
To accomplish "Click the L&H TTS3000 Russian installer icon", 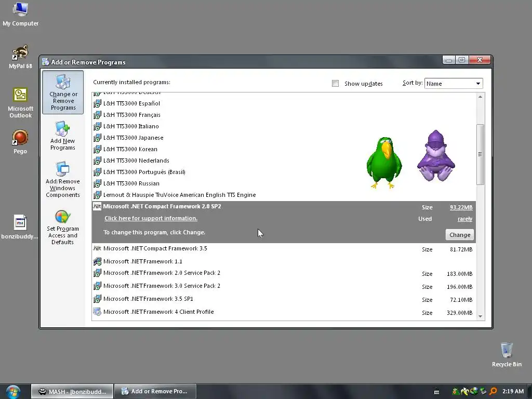I will 97,183.
